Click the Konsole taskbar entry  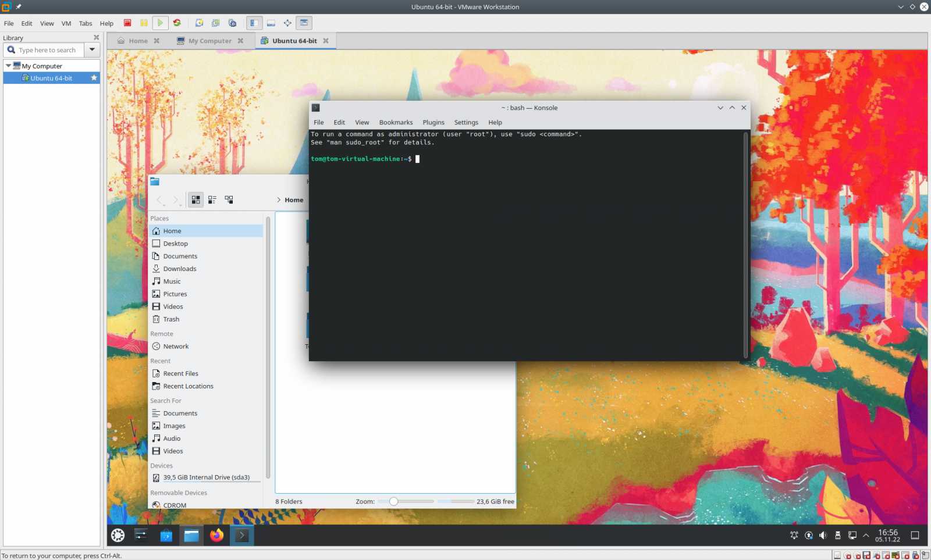click(x=242, y=536)
